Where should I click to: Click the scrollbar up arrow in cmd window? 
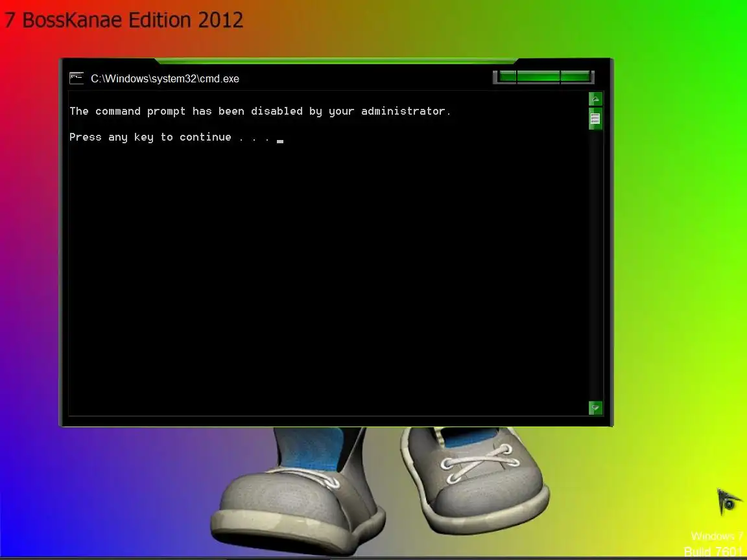coord(595,99)
